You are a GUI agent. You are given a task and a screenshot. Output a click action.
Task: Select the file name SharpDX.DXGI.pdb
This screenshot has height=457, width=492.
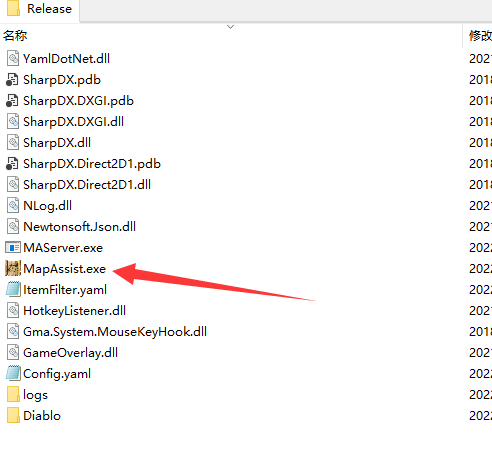coord(78,101)
